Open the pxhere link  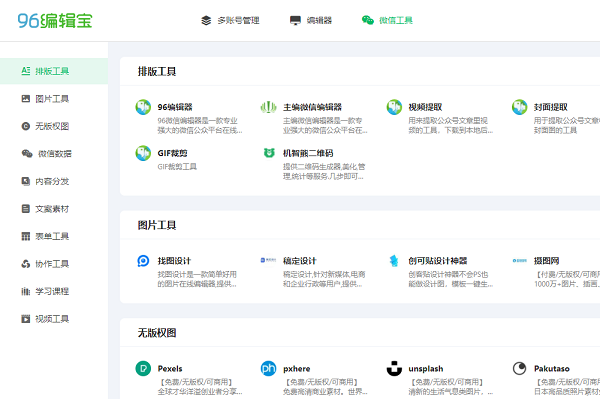(x=297, y=369)
